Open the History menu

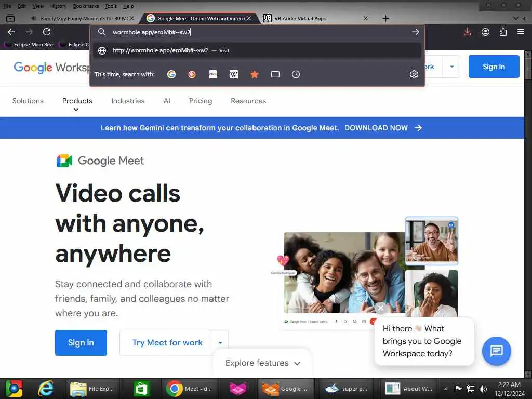(x=58, y=6)
